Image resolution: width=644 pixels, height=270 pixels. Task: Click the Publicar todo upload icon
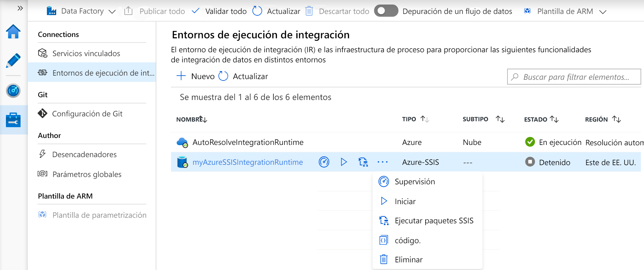point(129,11)
